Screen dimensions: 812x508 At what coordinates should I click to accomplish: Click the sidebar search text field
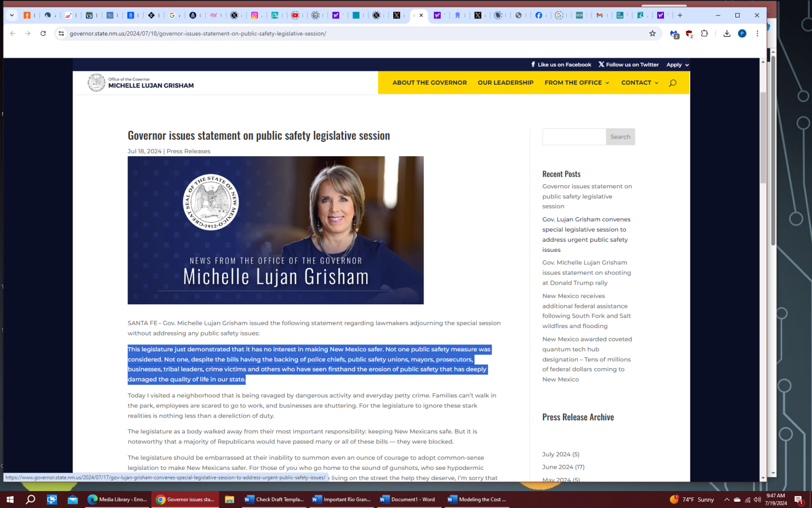(574, 137)
